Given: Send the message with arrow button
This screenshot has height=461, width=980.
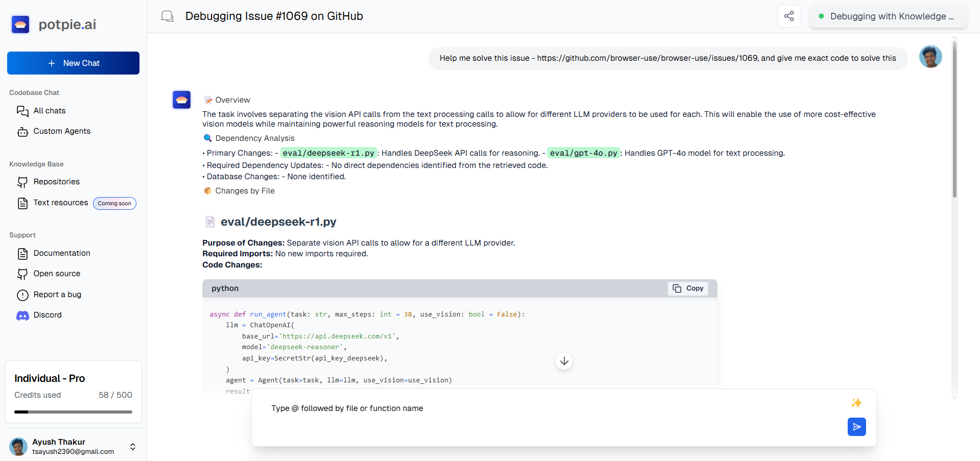Looking at the screenshot, I should click(x=856, y=427).
